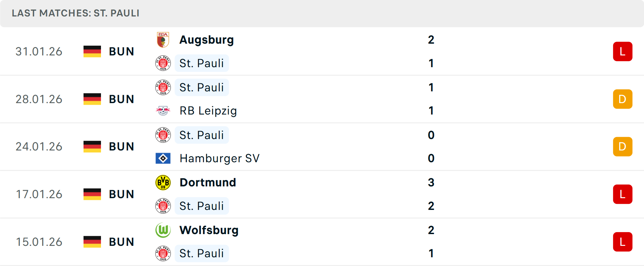This screenshot has width=644, height=266.
Task: Select the St. Pauli logo in the Augsburg match
Action: (x=163, y=63)
